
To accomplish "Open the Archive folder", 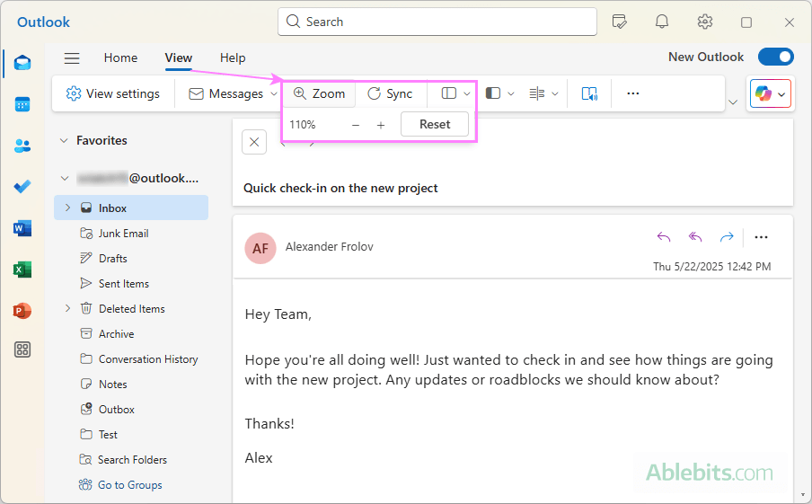I will click(117, 334).
